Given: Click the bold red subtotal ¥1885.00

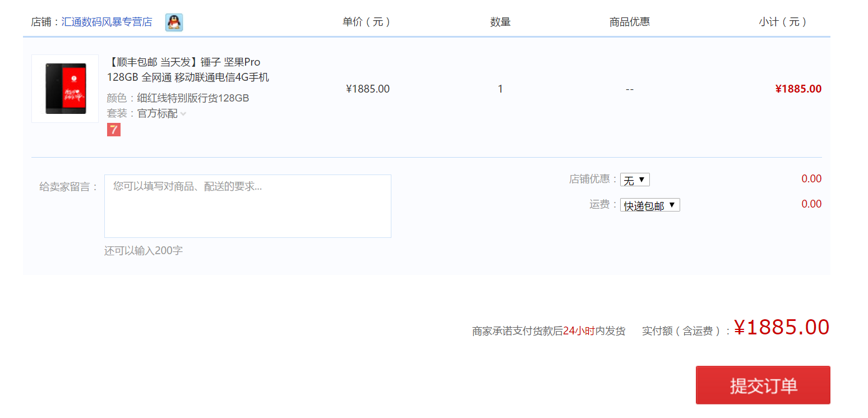Looking at the screenshot, I should click(x=798, y=89).
